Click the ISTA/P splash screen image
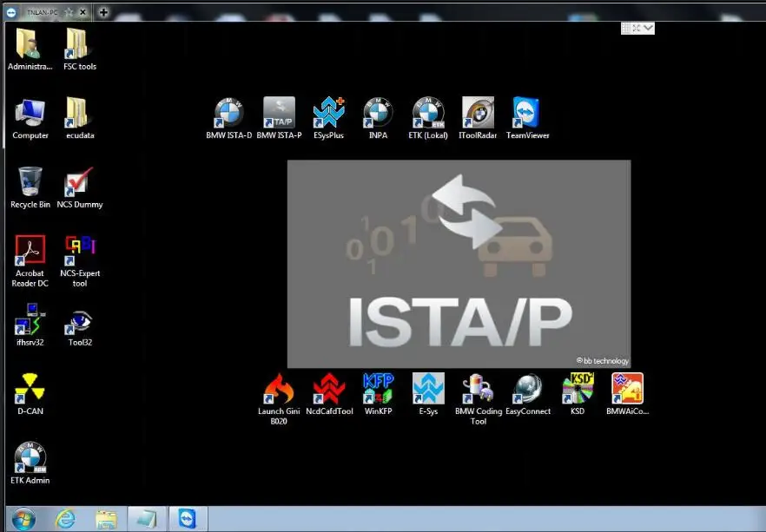Viewport: 766px width, 532px height. point(459,264)
